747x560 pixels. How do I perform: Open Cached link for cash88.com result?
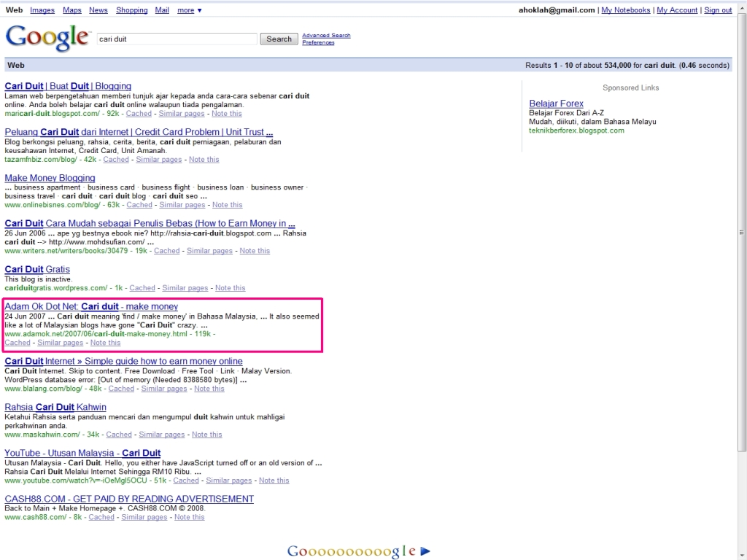tap(101, 517)
